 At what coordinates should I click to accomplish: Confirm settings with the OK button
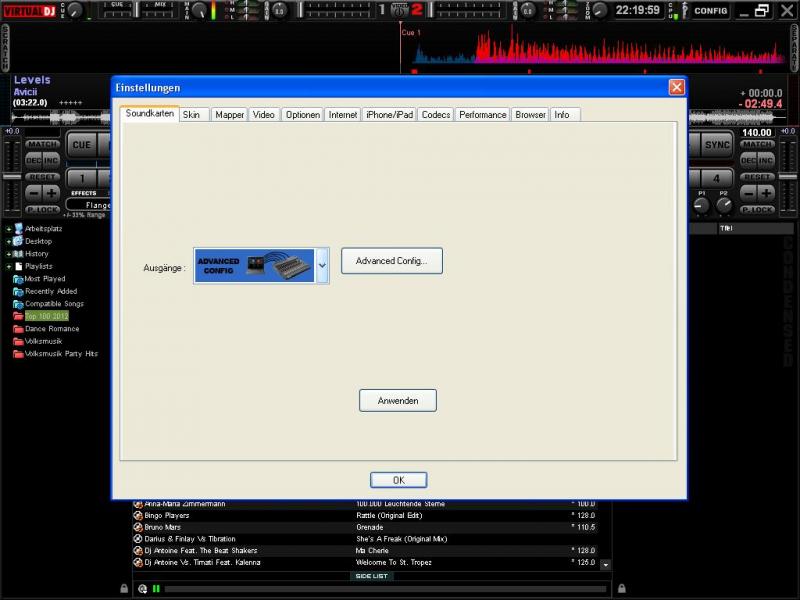point(398,480)
